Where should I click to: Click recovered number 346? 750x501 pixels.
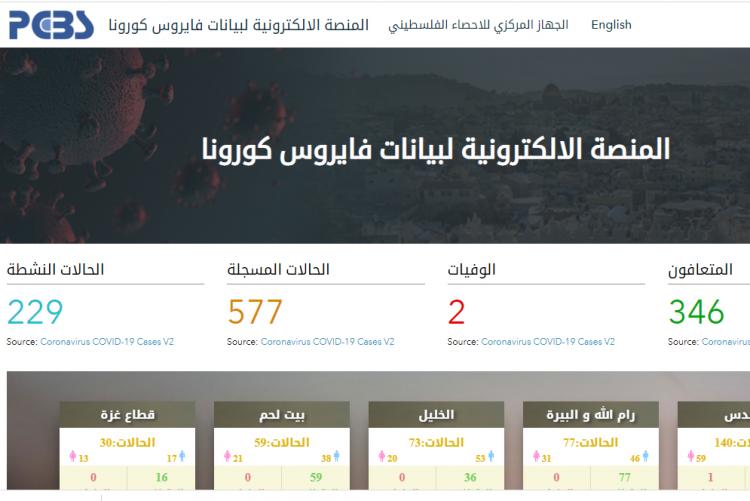click(x=696, y=312)
